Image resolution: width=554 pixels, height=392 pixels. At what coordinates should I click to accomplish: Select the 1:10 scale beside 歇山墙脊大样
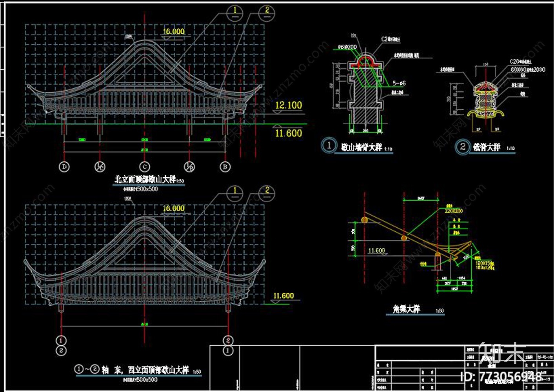point(388,149)
